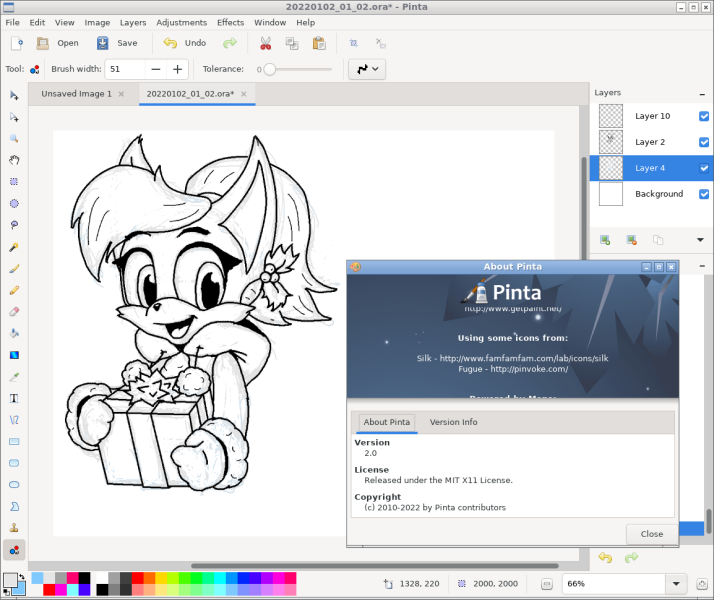
Task: Select the Ellipse shape tool
Action: coord(14,484)
